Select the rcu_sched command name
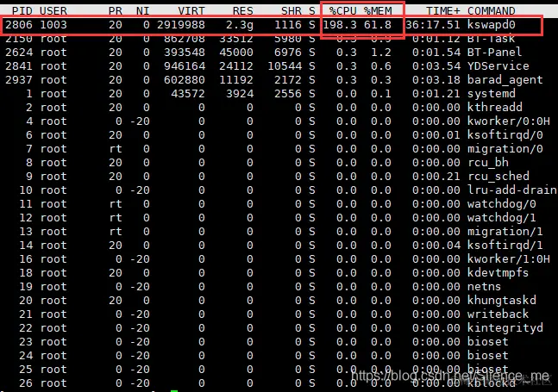This screenshot has width=558, height=392. [498, 177]
